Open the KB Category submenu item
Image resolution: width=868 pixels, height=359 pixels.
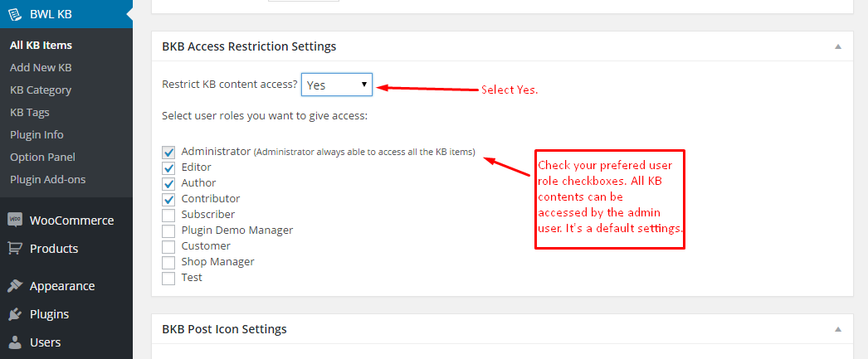click(x=41, y=90)
